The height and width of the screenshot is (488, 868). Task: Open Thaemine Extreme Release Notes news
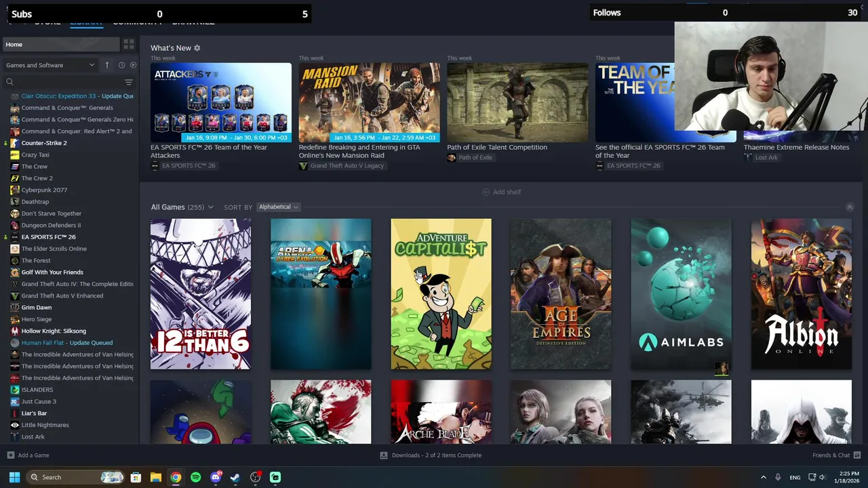[796, 147]
